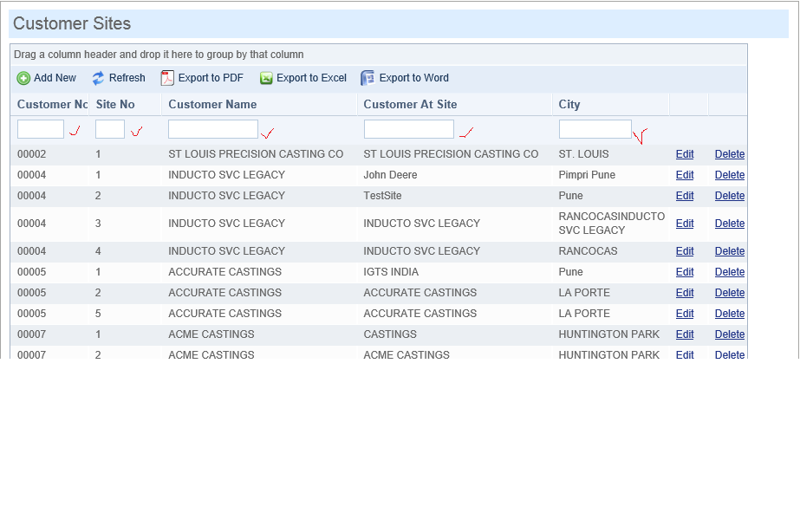Click customer number 00002 cell
Image resolution: width=800 pixels, height=532 pixels.
click(x=31, y=154)
